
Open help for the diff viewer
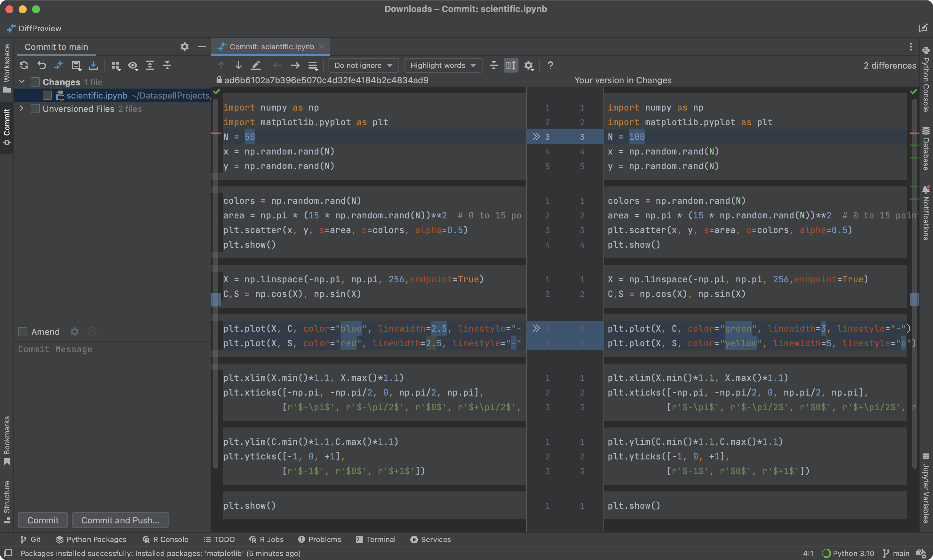point(550,65)
